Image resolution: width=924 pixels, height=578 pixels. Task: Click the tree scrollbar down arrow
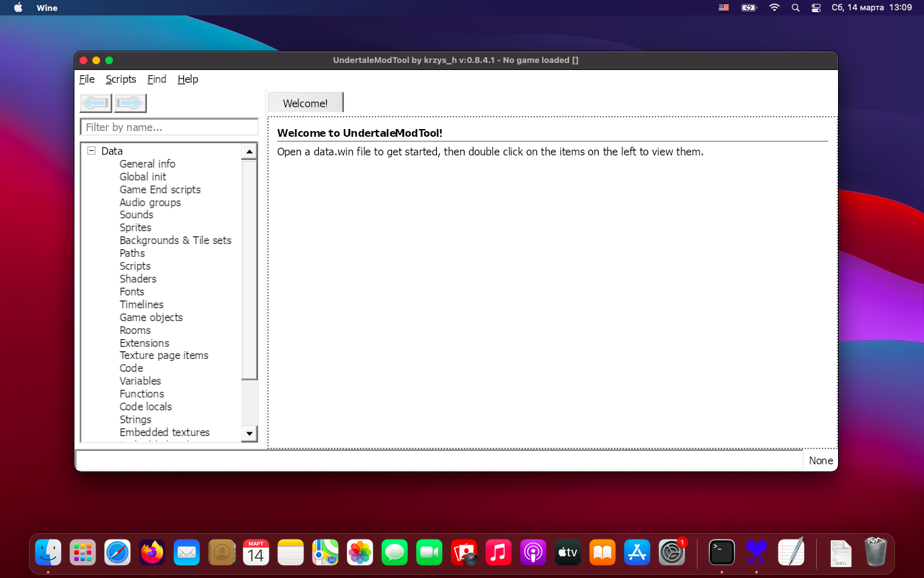tap(250, 433)
